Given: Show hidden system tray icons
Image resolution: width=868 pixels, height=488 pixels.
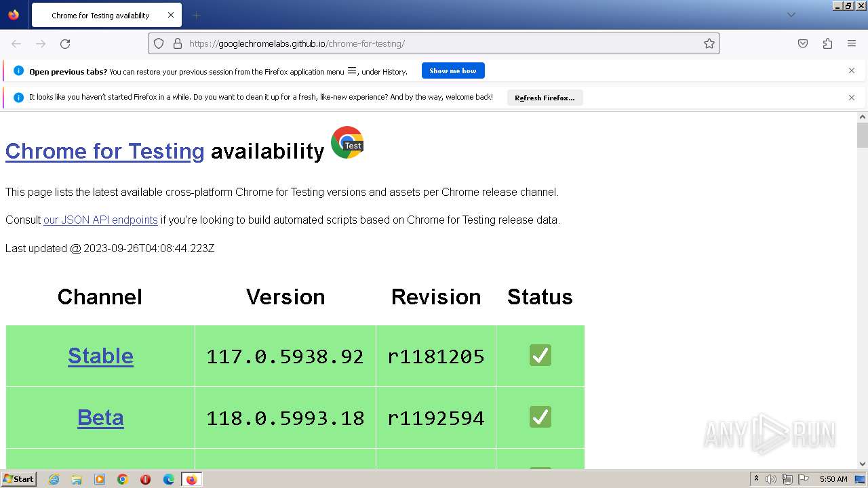Looking at the screenshot, I should [756, 479].
